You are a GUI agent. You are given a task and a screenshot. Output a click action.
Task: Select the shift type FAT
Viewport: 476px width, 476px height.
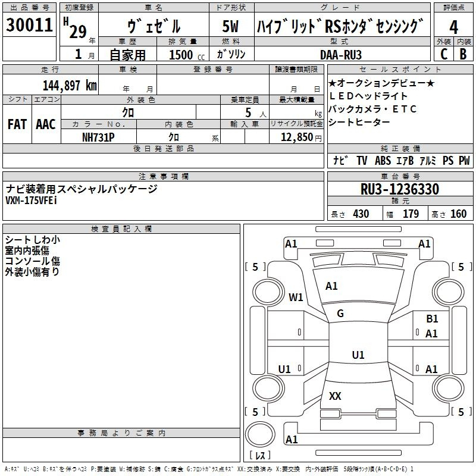17,124
